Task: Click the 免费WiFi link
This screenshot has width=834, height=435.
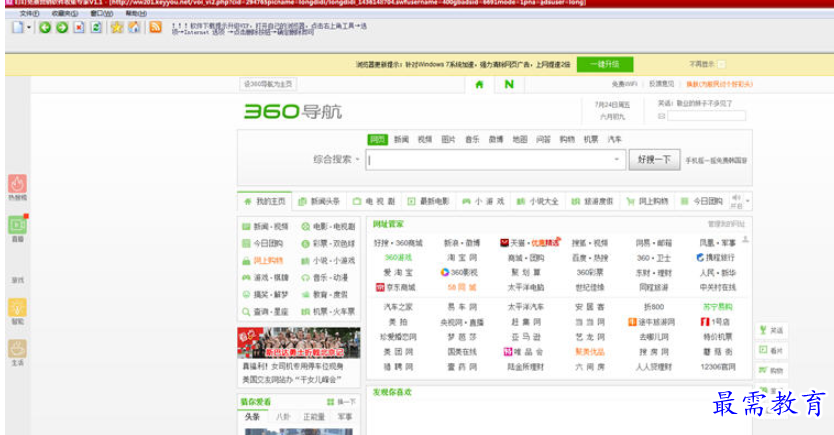Action: coord(624,84)
